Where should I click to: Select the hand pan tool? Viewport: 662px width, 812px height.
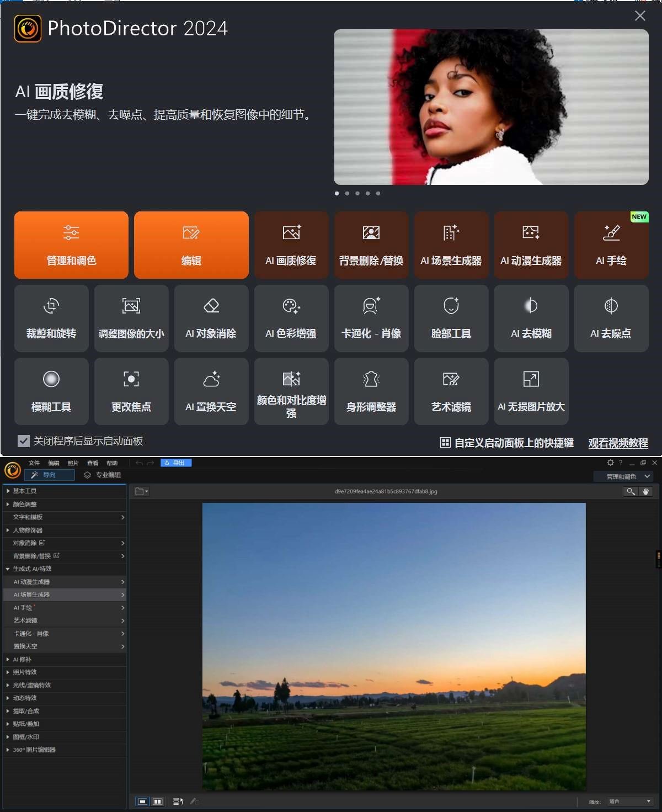pos(645,491)
